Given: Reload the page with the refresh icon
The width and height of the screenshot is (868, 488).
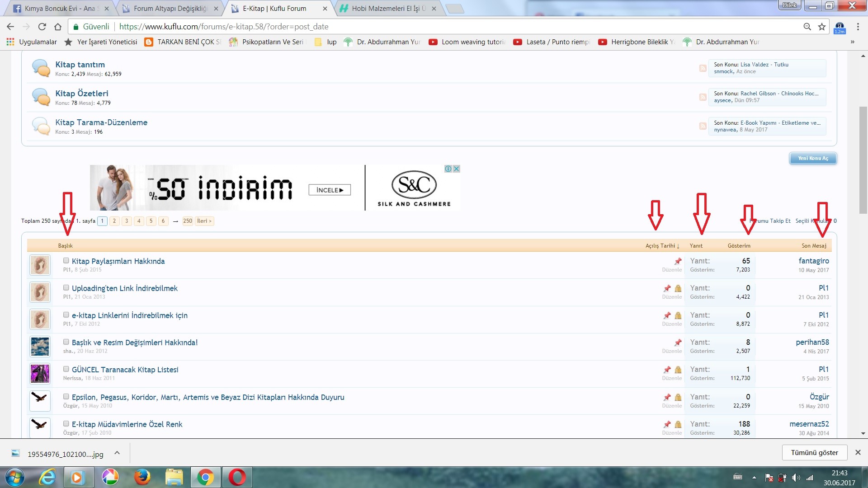Looking at the screenshot, I should click(42, 27).
